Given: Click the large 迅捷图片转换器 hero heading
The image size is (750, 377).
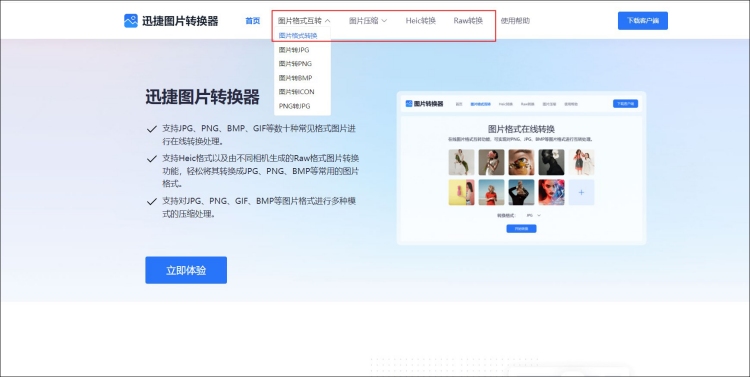Looking at the screenshot, I should (x=202, y=97).
